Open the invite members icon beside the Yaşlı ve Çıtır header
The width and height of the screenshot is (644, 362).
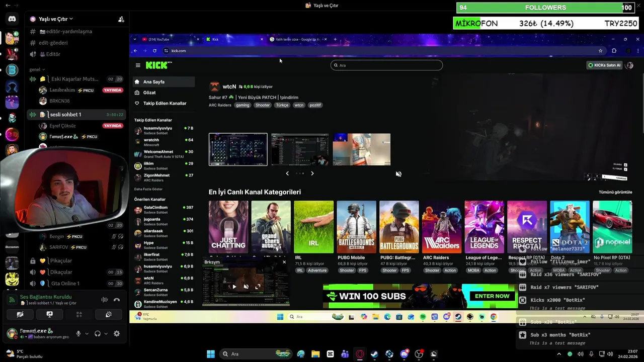[121, 19]
